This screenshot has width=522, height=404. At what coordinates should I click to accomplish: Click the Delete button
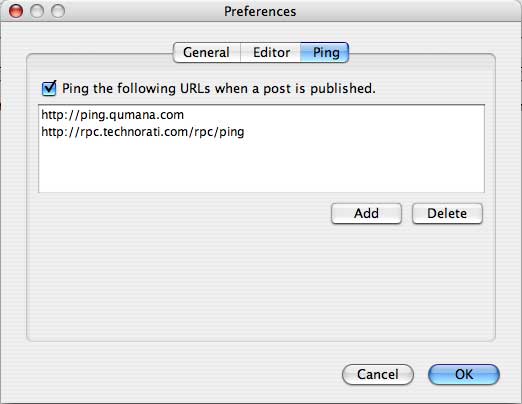[x=447, y=213]
